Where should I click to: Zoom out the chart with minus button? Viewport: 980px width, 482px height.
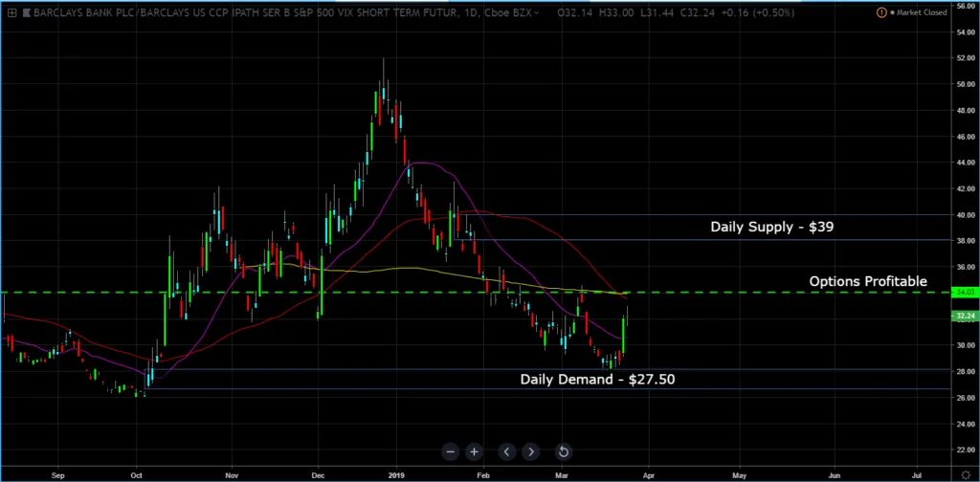[x=450, y=451]
